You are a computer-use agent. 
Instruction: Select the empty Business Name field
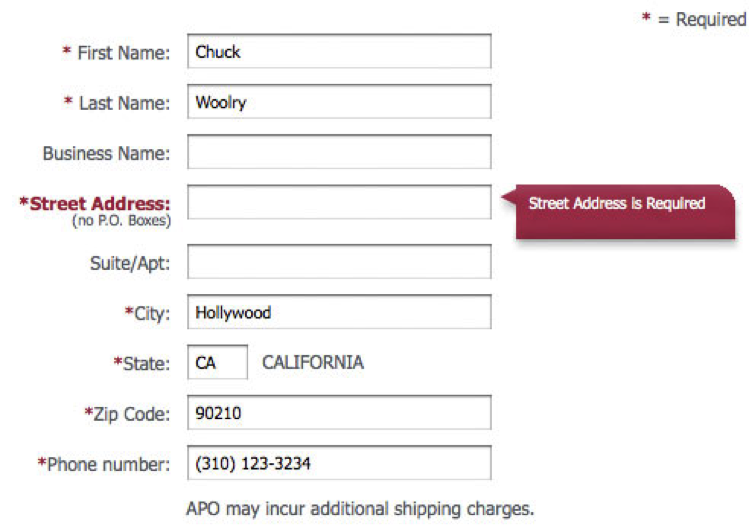click(x=339, y=152)
